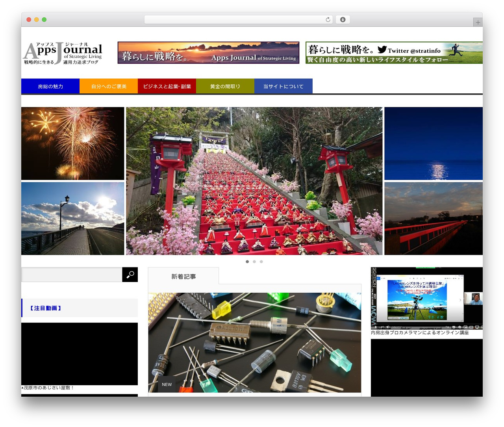Screen dimensions: 504x427
Task: Select the third carousel dot
Action: [261, 262]
